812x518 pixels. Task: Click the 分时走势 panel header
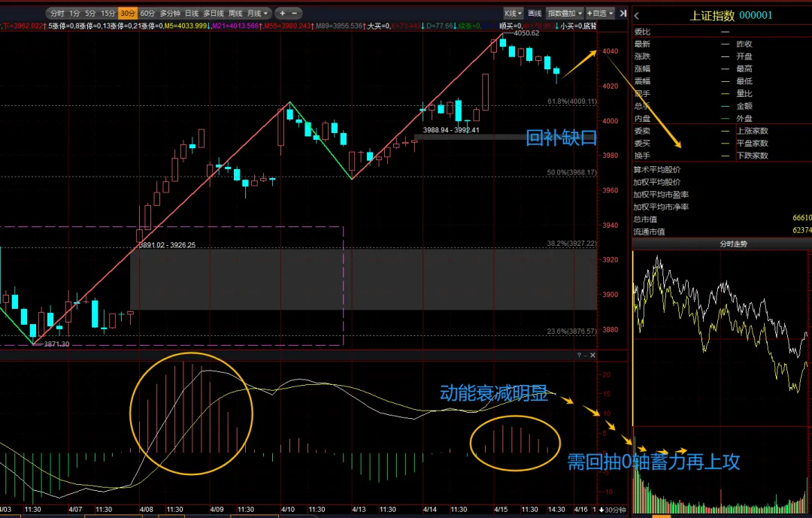[x=733, y=244]
